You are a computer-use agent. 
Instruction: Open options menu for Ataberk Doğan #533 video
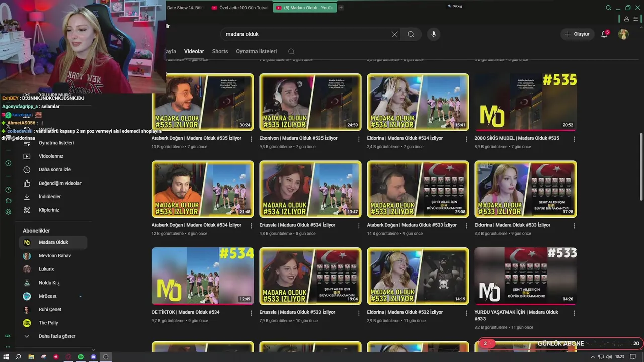(466, 226)
